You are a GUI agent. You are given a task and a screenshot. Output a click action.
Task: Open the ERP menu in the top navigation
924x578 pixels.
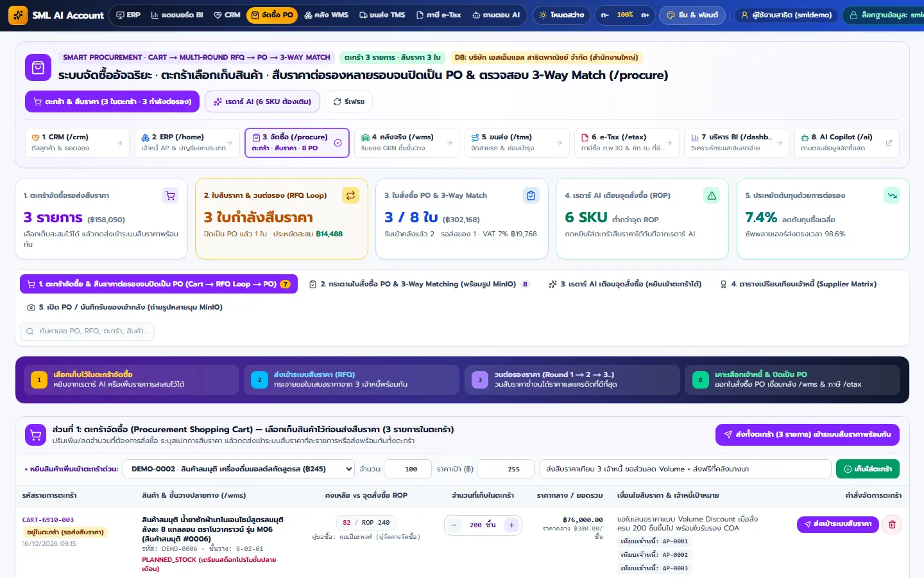coord(128,15)
